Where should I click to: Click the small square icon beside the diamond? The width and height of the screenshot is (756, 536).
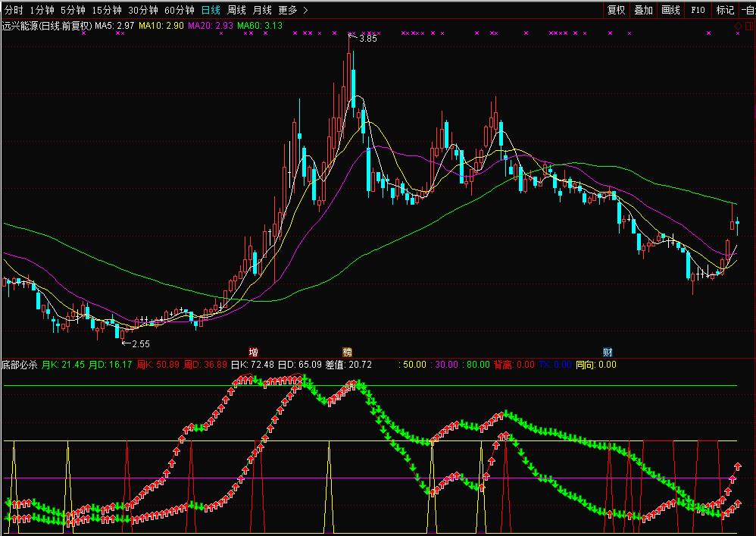click(x=748, y=27)
